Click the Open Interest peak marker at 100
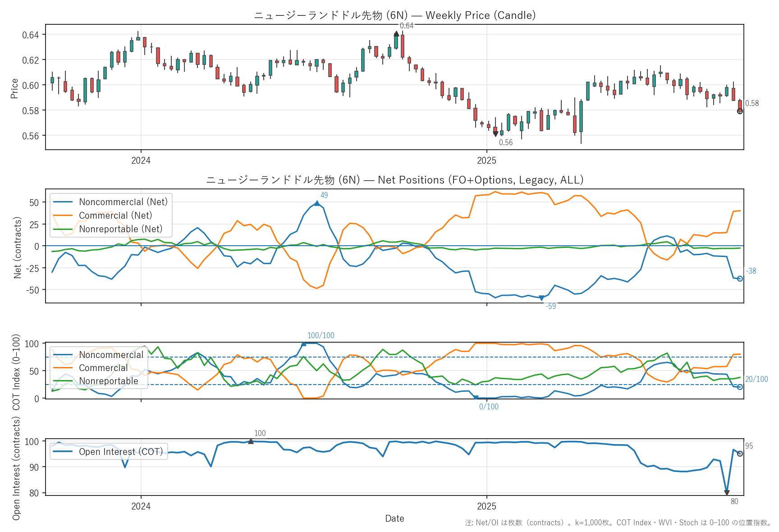The image size is (779, 532). [251, 441]
